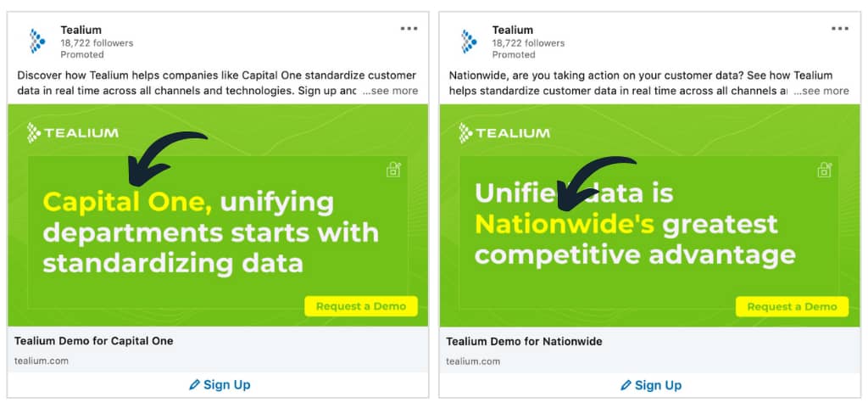The width and height of the screenshot is (868, 408).
Task: Open 'Tealium Demo for Capital One' headline
Action: [x=93, y=341]
